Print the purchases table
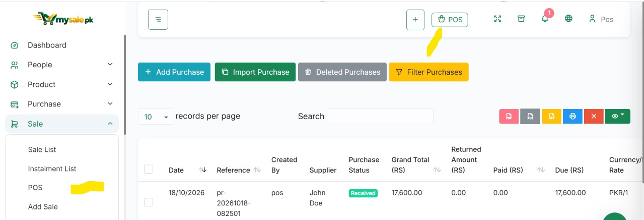644x220 pixels. [573, 116]
